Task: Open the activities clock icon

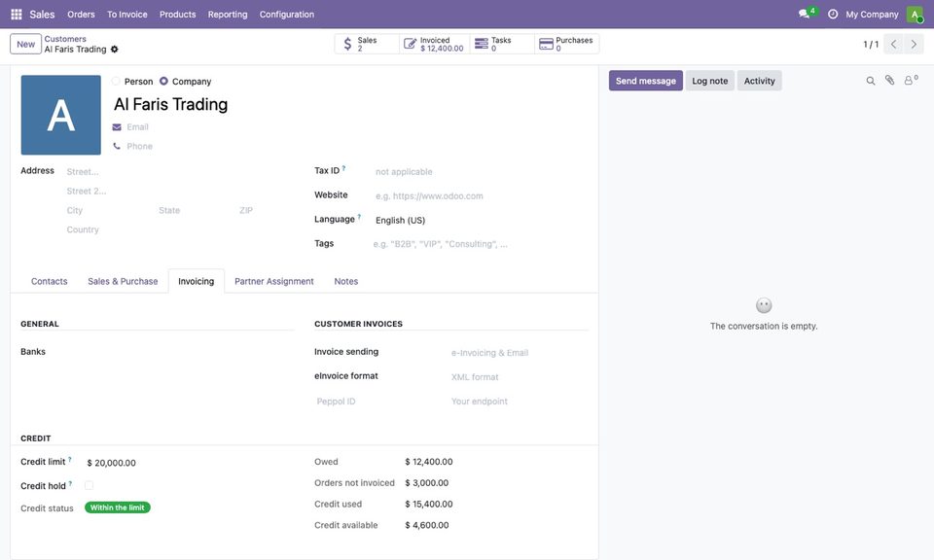Action: [x=833, y=15]
